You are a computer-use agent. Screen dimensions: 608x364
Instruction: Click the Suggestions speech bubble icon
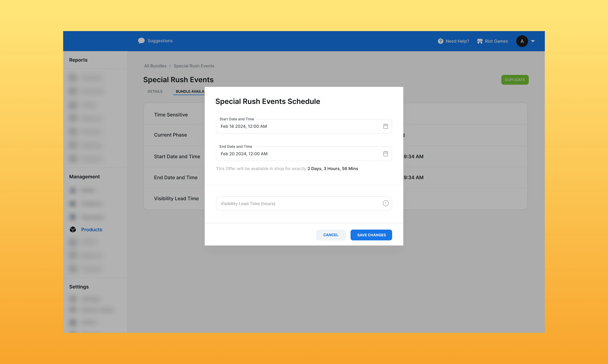[x=141, y=41]
